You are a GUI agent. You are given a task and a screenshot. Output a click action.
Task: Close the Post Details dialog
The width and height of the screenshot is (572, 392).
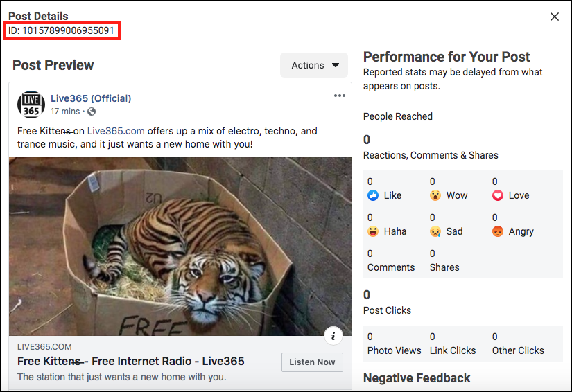coord(555,17)
